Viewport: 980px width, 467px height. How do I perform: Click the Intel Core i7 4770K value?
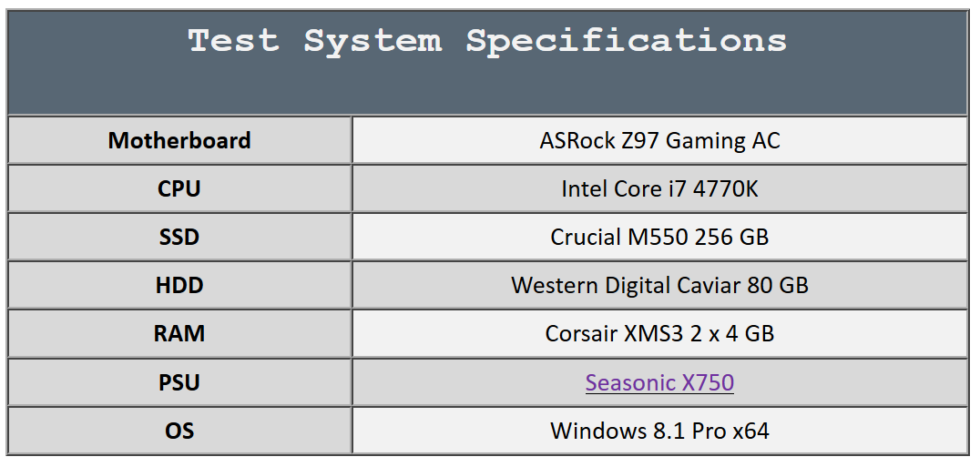660,188
